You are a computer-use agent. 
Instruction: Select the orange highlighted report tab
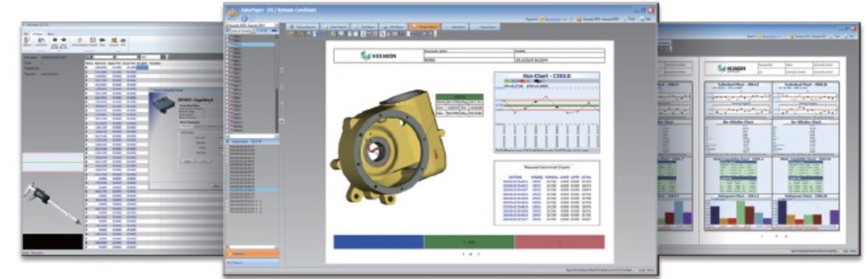point(423,27)
